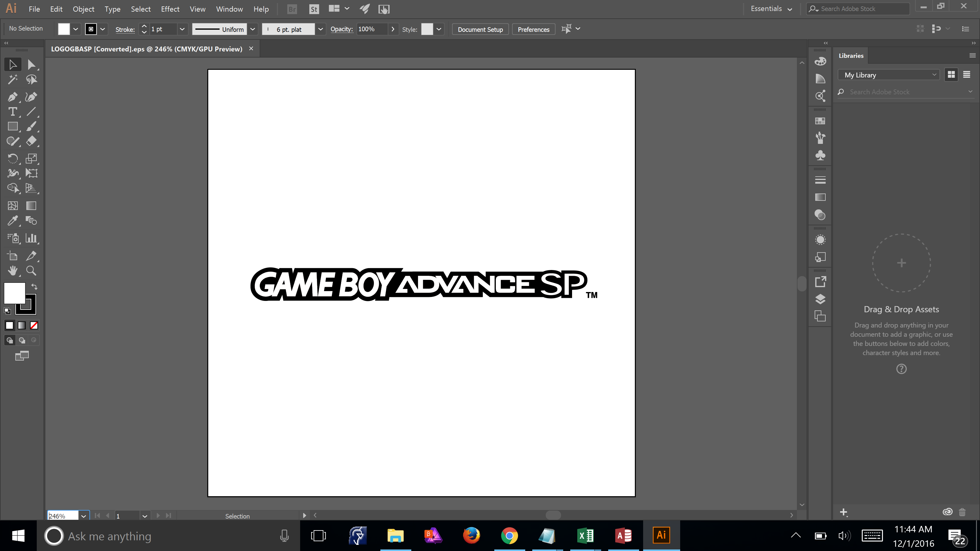Click the Opacity link label
This screenshot has height=551, width=980.
(x=341, y=29)
